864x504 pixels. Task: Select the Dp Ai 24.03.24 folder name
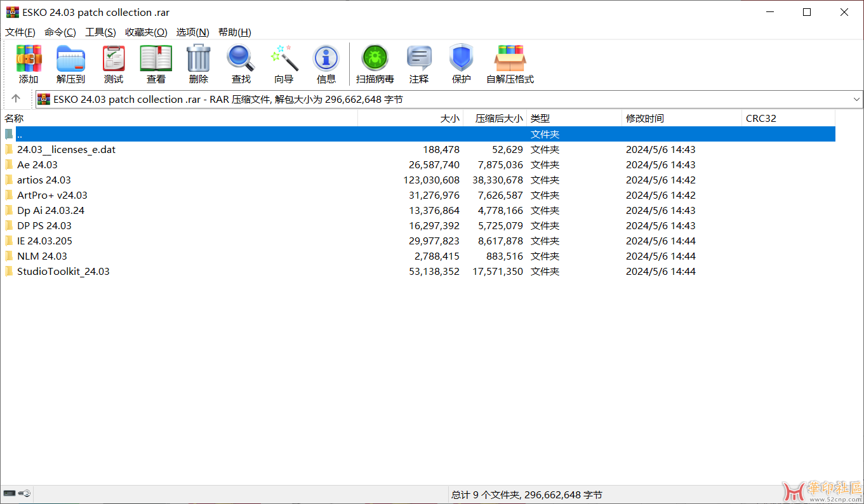point(51,211)
